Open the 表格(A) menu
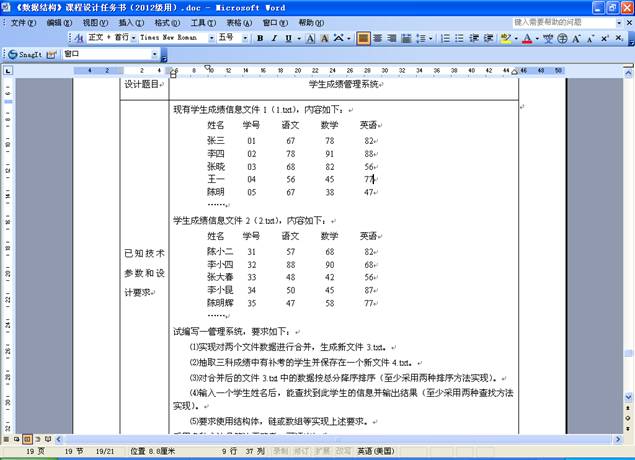 (239, 23)
